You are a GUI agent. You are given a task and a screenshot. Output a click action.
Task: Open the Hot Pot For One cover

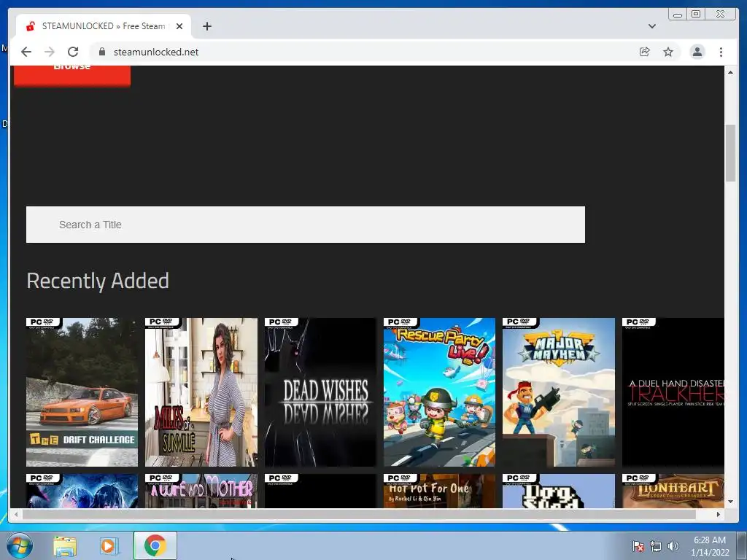tap(439, 491)
